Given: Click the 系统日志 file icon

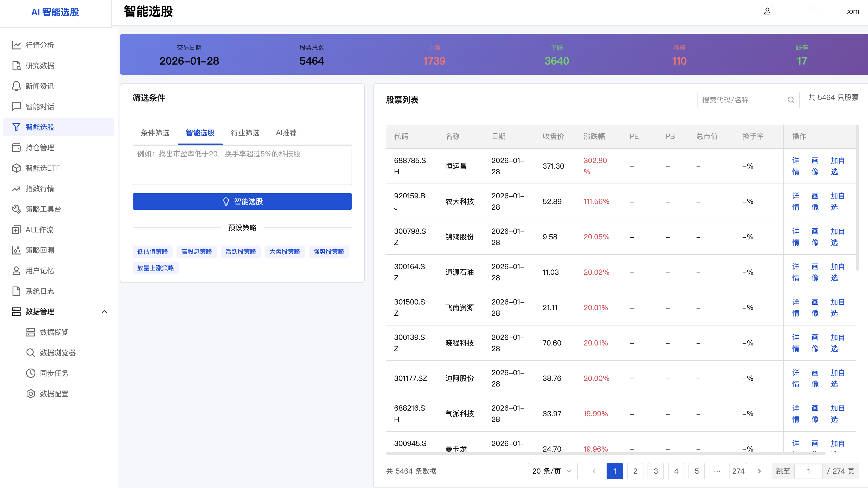Looking at the screenshot, I should click(16, 291).
